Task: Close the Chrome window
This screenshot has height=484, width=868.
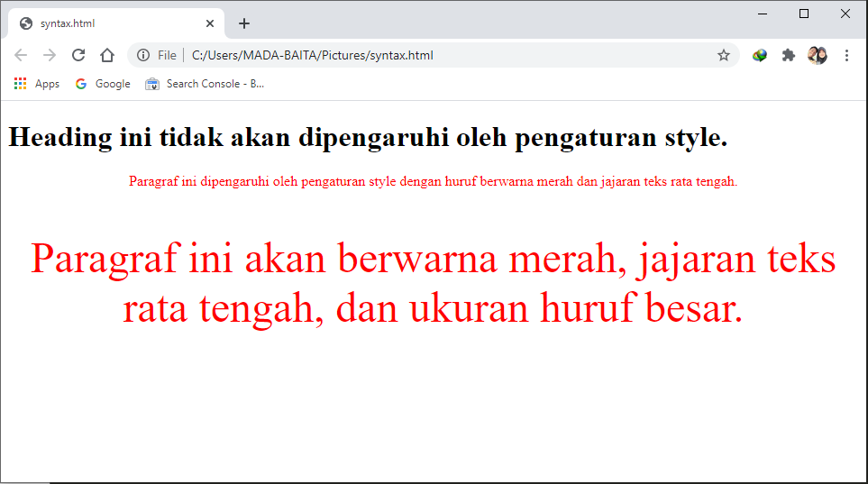Action: click(x=845, y=14)
